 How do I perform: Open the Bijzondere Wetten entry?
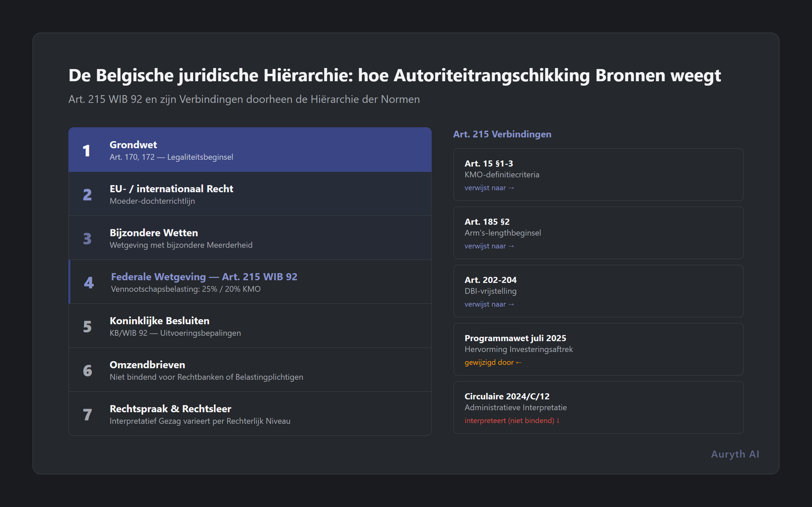point(250,238)
